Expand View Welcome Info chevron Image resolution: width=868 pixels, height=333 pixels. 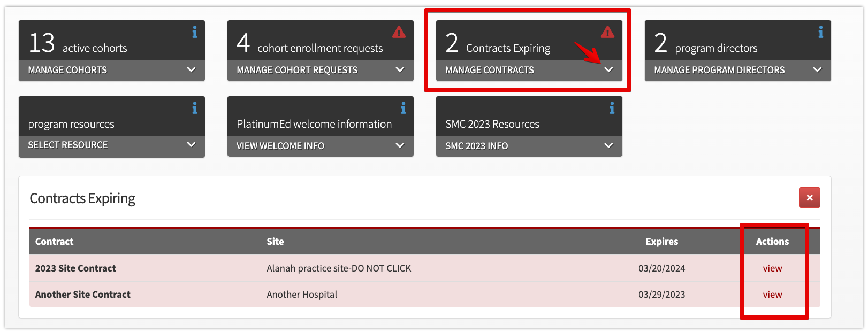[x=400, y=145]
